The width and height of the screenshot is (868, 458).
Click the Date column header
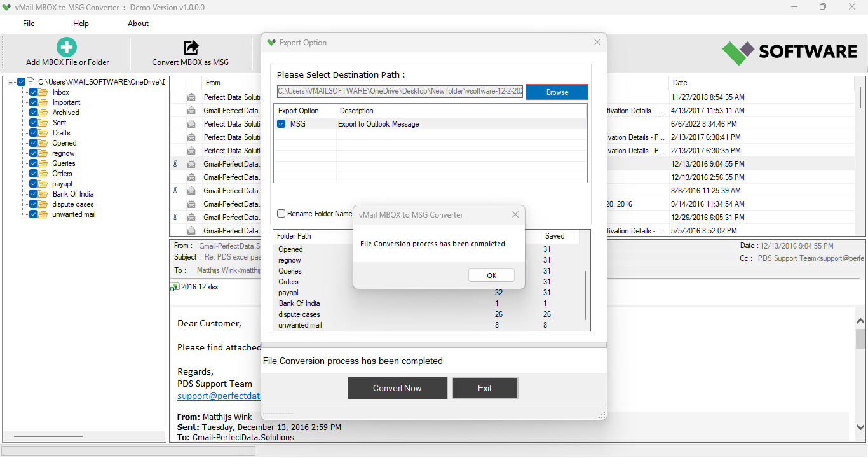coord(680,83)
